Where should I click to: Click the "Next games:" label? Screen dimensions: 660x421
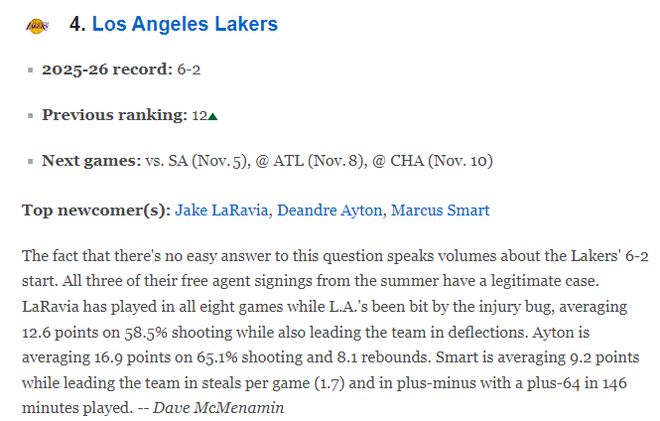pyautogui.click(x=91, y=160)
